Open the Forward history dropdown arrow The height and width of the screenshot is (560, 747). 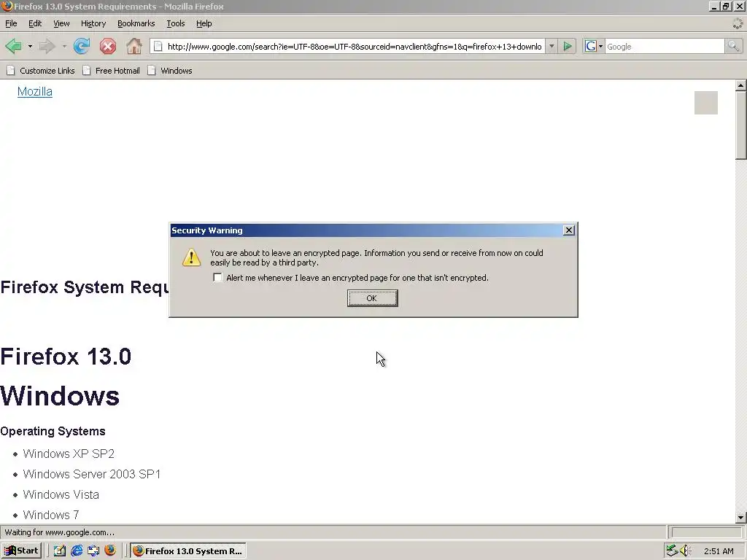[64, 46]
